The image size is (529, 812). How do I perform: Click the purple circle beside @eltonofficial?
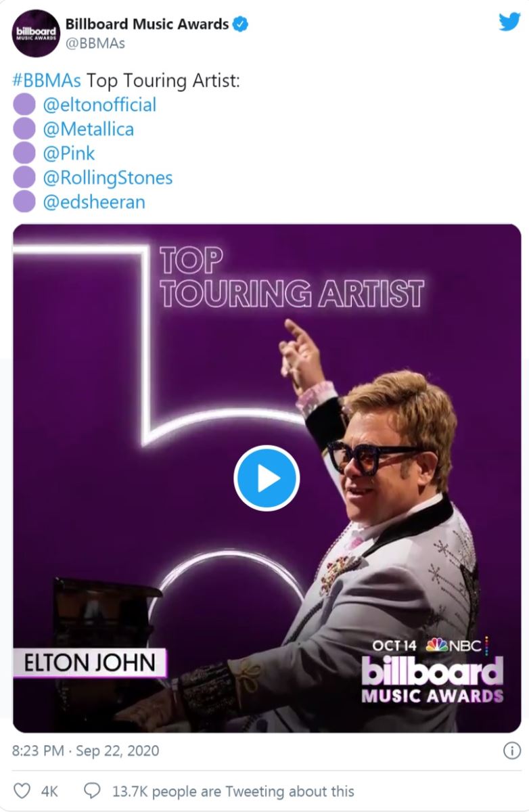[x=24, y=105]
